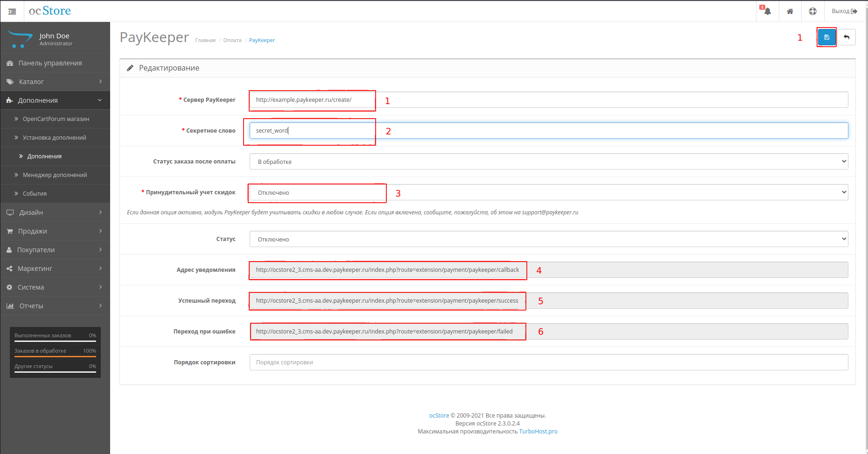Click the Секретное слово input field
Image resolution: width=868 pixels, height=454 pixels.
pos(548,131)
